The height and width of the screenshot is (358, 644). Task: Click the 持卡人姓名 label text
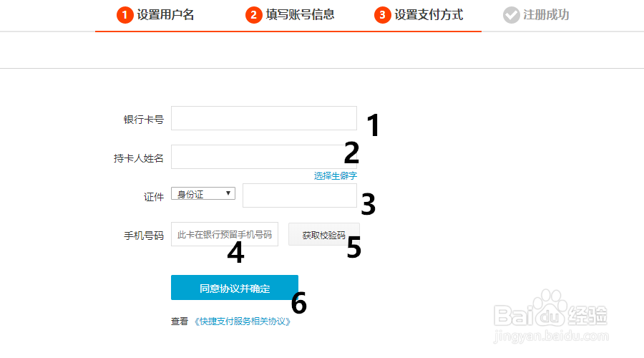point(139,158)
